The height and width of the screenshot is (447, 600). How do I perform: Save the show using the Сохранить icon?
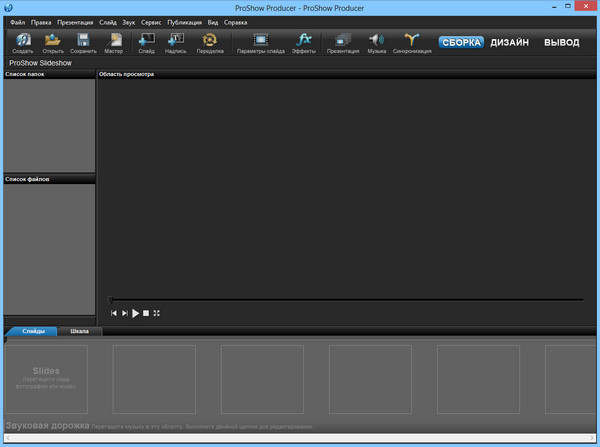coord(83,41)
